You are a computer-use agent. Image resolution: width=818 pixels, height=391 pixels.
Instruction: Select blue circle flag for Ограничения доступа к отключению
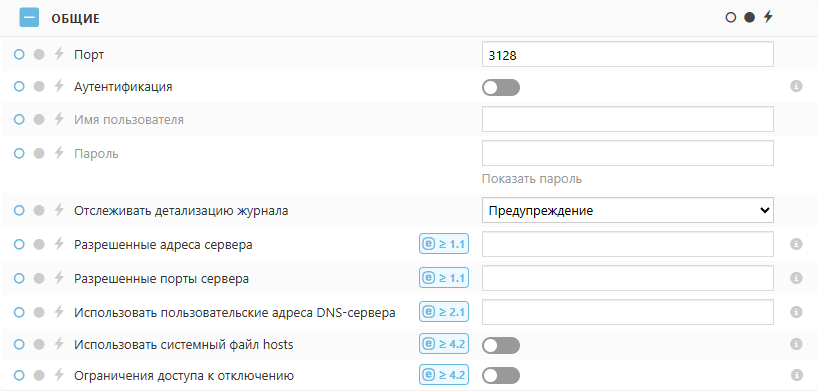pyautogui.click(x=19, y=375)
